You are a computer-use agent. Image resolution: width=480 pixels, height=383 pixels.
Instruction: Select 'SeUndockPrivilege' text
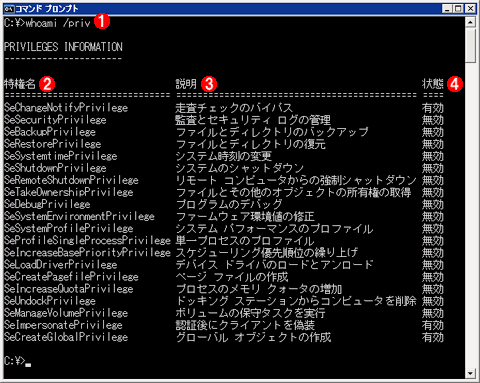(x=50, y=300)
